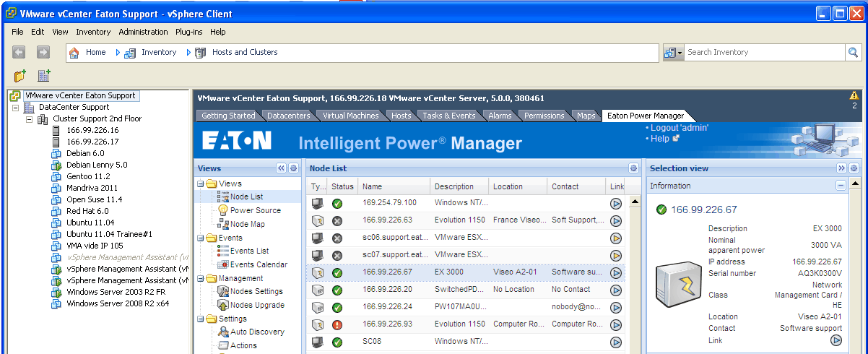Click red error status icon of 166.99.226.93
The height and width of the screenshot is (354, 868).
point(337,324)
